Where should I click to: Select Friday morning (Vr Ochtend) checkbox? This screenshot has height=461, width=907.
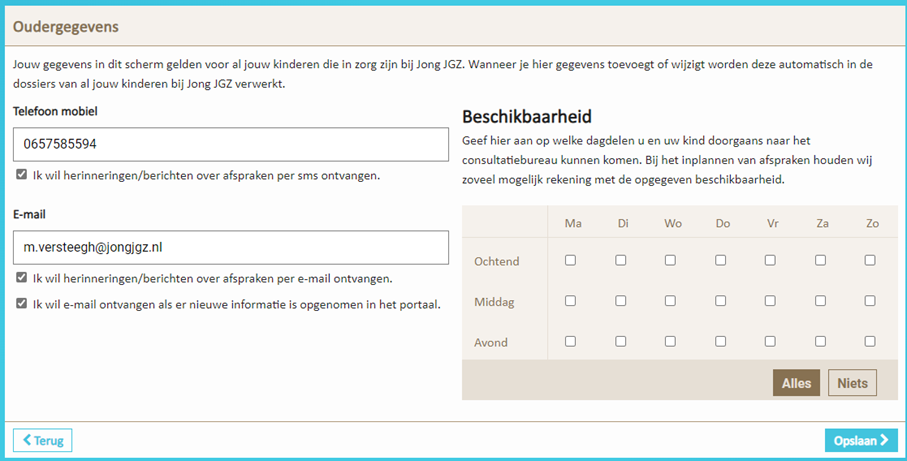click(770, 260)
